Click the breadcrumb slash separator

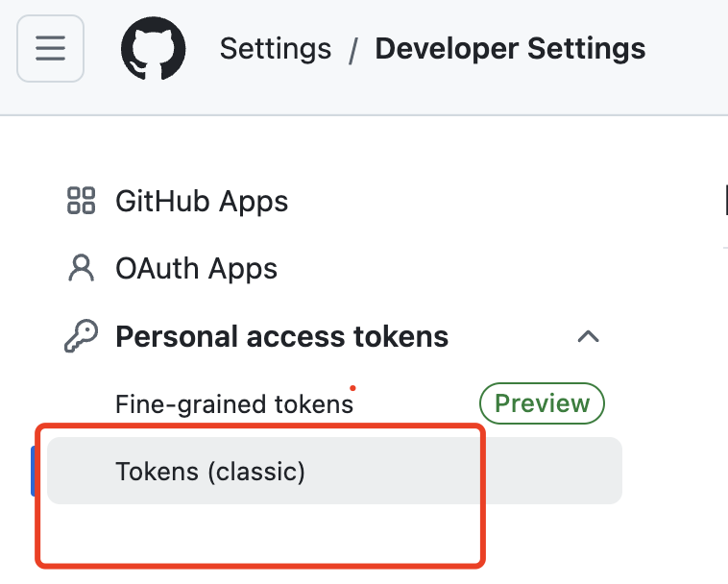coord(353,49)
